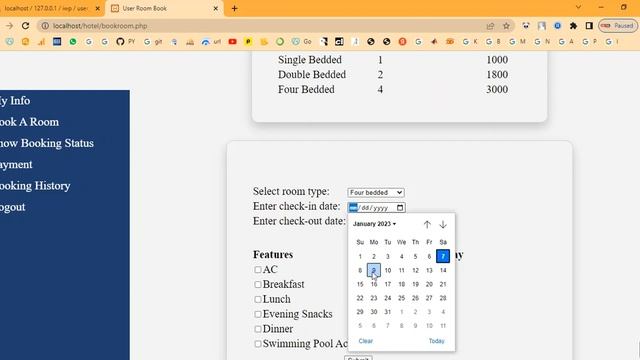
Task: Click Today in the date picker
Action: tap(436, 341)
